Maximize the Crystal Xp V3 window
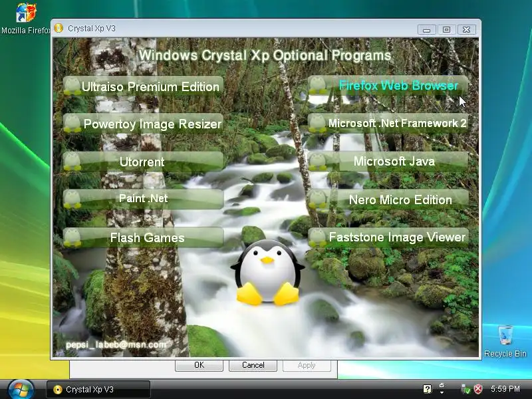The height and width of the screenshot is (399, 532). click(446, 29)
